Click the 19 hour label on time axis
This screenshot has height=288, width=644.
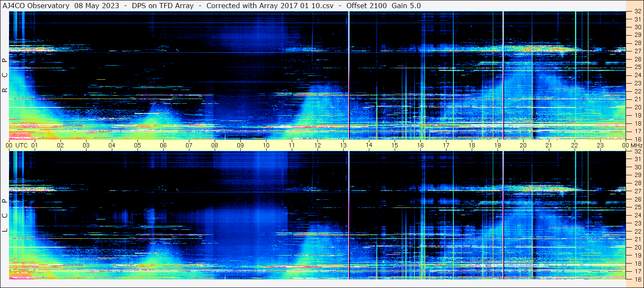[497, 145]
